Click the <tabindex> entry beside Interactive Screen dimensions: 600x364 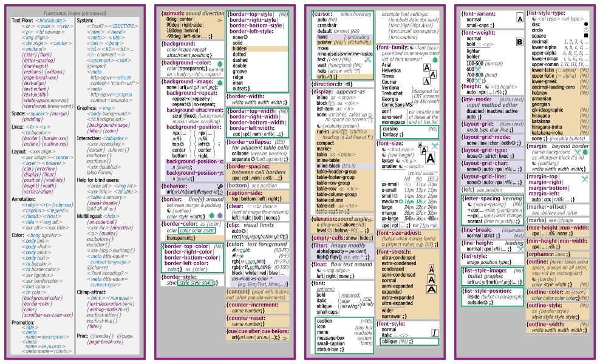click(x=115, y=138)
